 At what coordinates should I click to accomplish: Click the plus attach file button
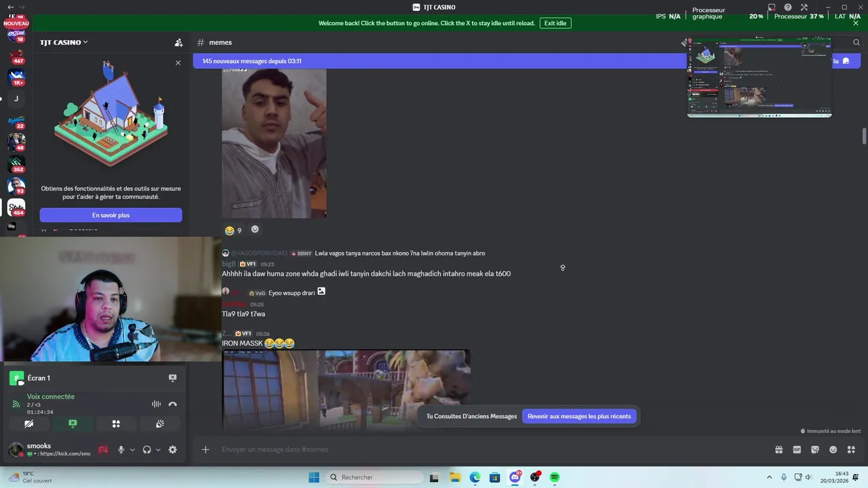(x=205, y=449)
